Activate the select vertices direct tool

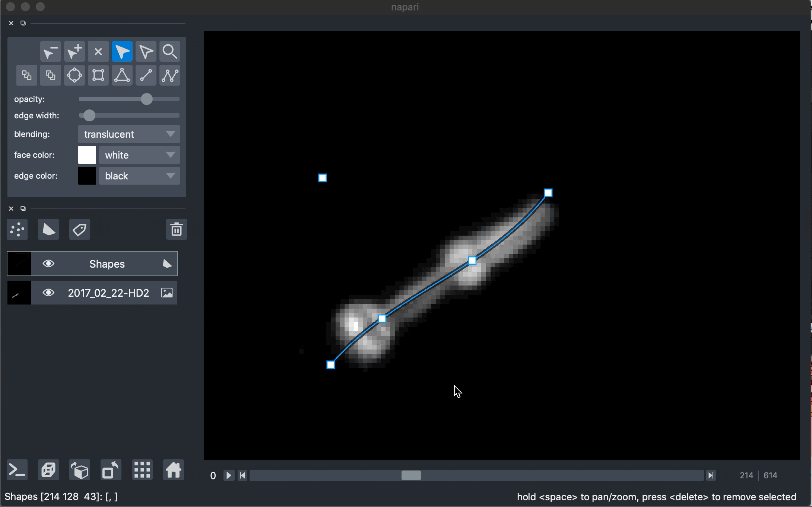pyautogui.click(x=146, y=51)
